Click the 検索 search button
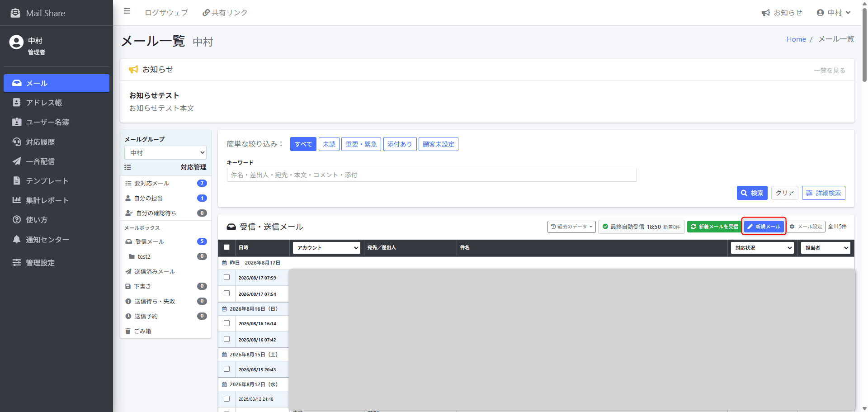Image resolution: width=868 pixels, height=412 pixels. coord(752,193)
